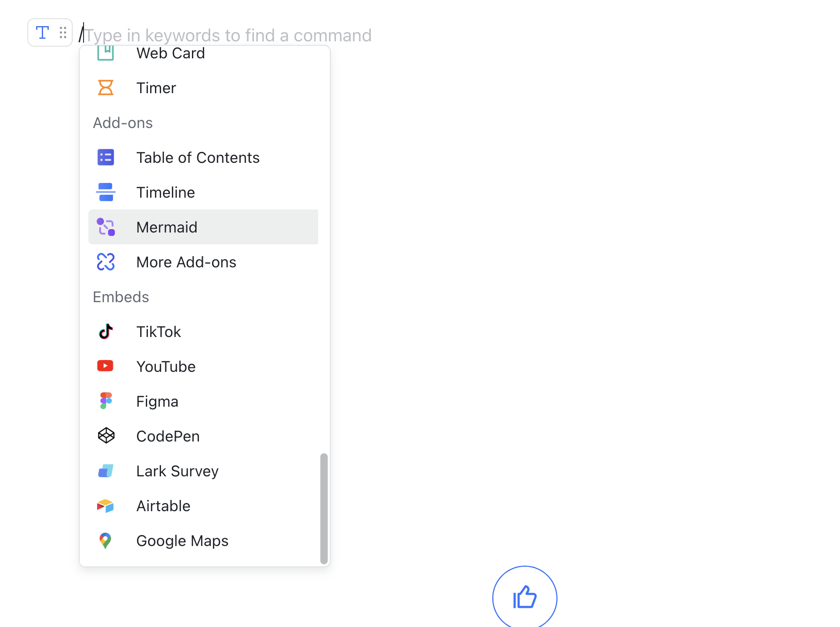Viewport: 840px width, 627px height.
Task: Click the More Add-ons icon
Action: pyautogui.click(x=105, y=262)
